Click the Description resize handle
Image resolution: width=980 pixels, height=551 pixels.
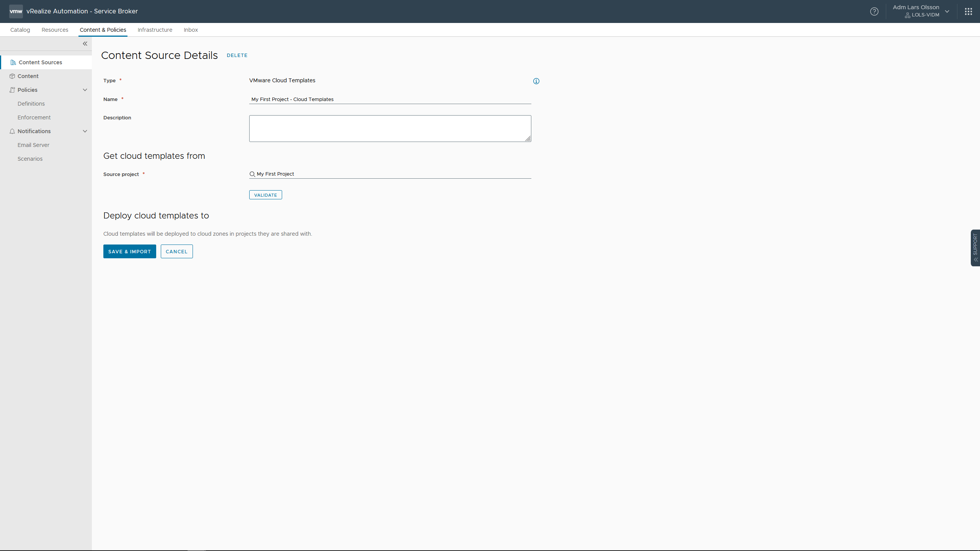click(528, 139)
